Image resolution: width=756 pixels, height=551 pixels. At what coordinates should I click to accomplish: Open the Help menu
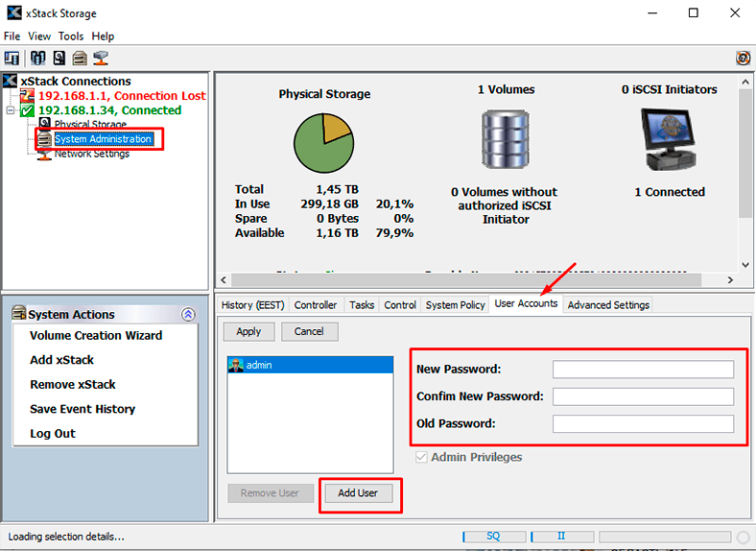(103, 36)
